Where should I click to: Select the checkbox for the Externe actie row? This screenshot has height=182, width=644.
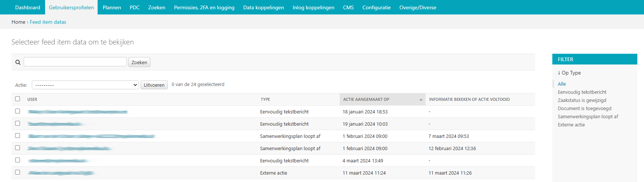[17, 172]
